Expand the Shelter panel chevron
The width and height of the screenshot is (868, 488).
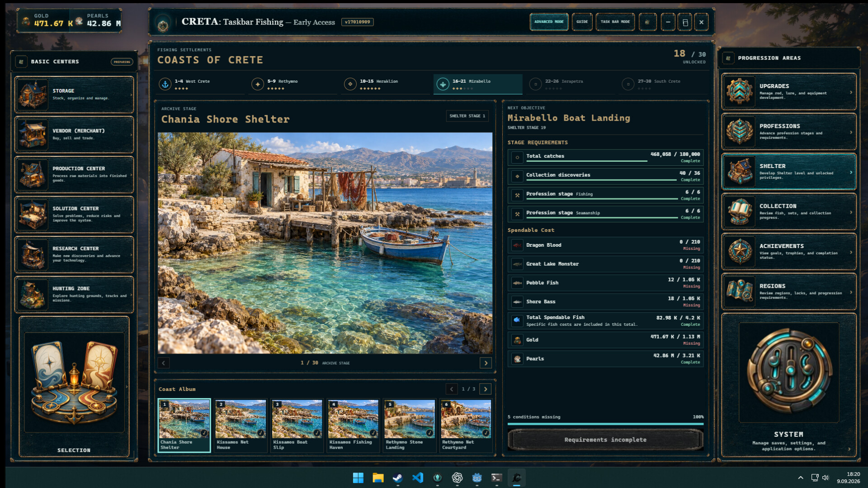(x=851, y=172)
